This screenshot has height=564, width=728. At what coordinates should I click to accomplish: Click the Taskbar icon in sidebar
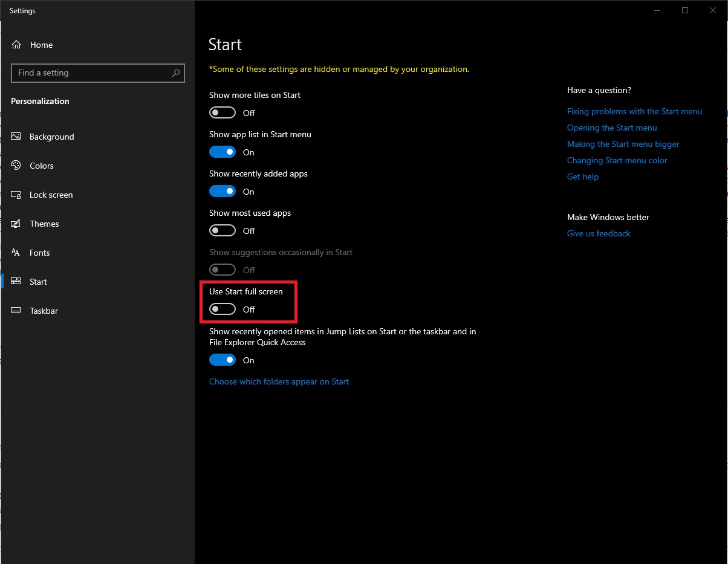(16, 311)
